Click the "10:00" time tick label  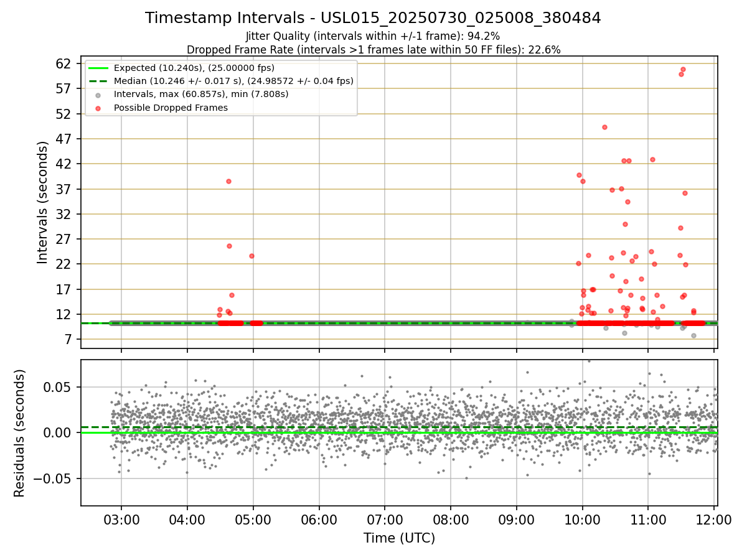583,520
